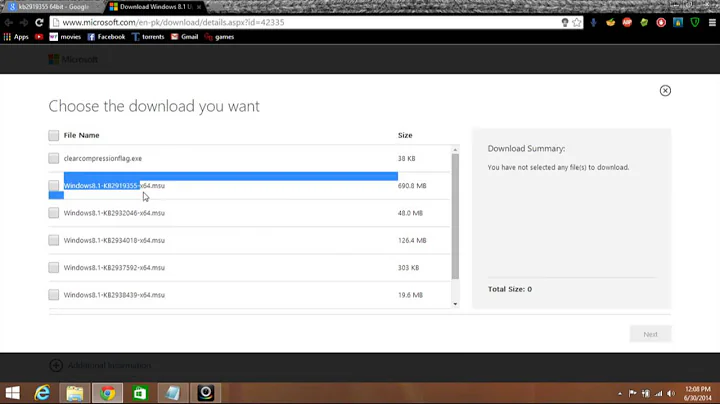Click the lightbulb icon in address bar

click(565, 22)
